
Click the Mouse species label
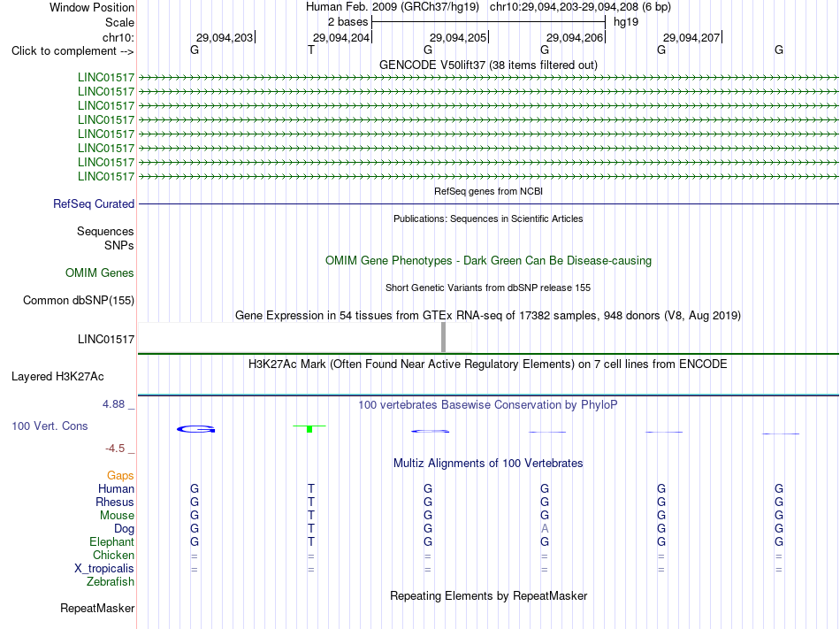[x=117, y=516]
